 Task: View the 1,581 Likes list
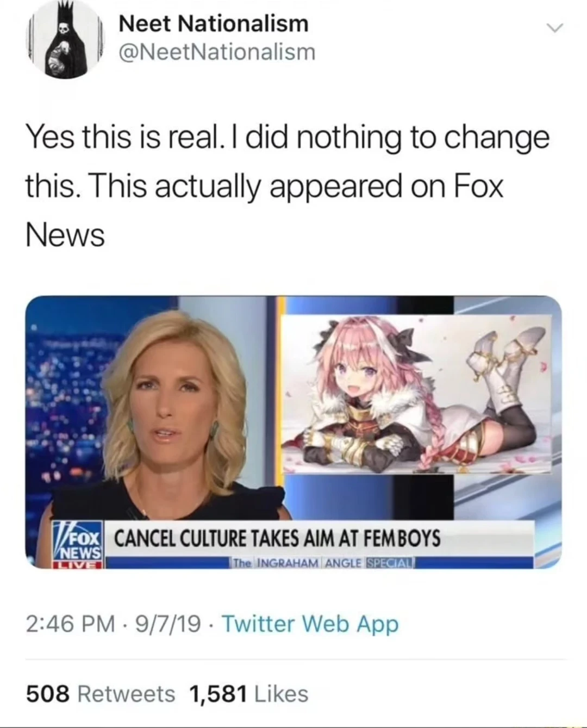click(248, 694)
